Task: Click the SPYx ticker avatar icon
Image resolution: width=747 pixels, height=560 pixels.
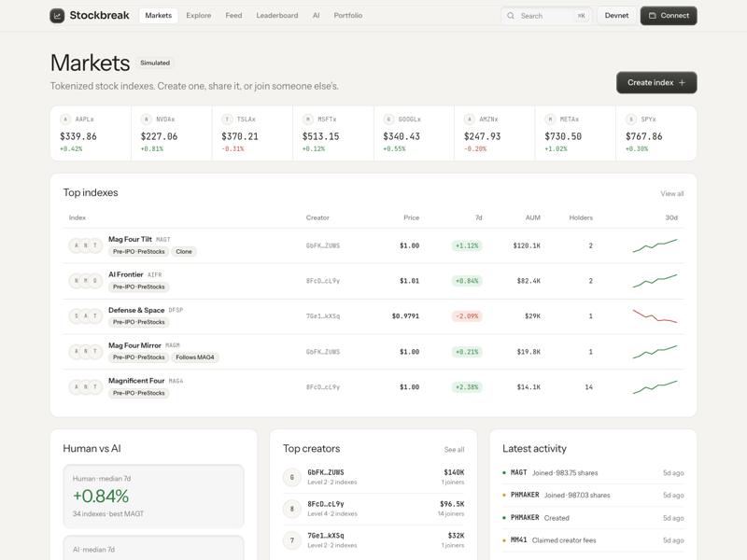Action: 631,119
